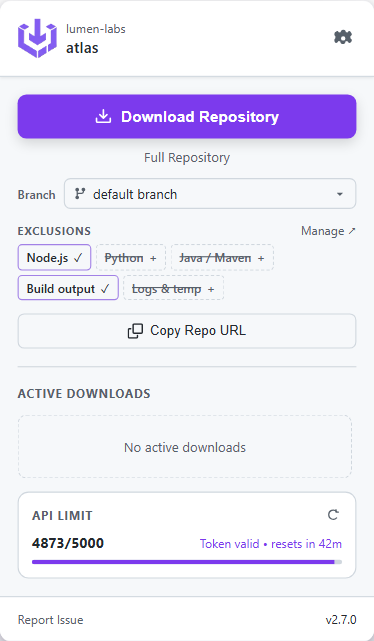Image resolution: width=374 pixels, height=641 pixels.
Task: Click the Token valid resets in 42m text
Action: (271, 544)
